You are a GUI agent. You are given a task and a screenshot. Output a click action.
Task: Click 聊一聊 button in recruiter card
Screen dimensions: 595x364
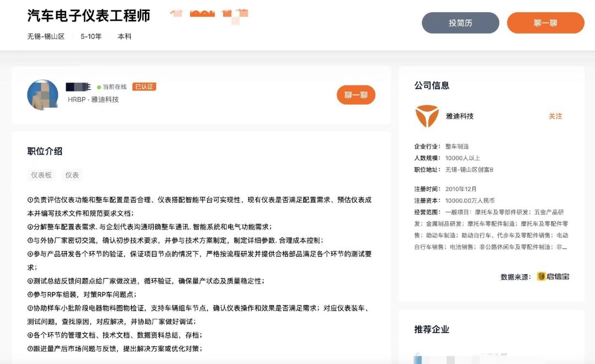356,95
